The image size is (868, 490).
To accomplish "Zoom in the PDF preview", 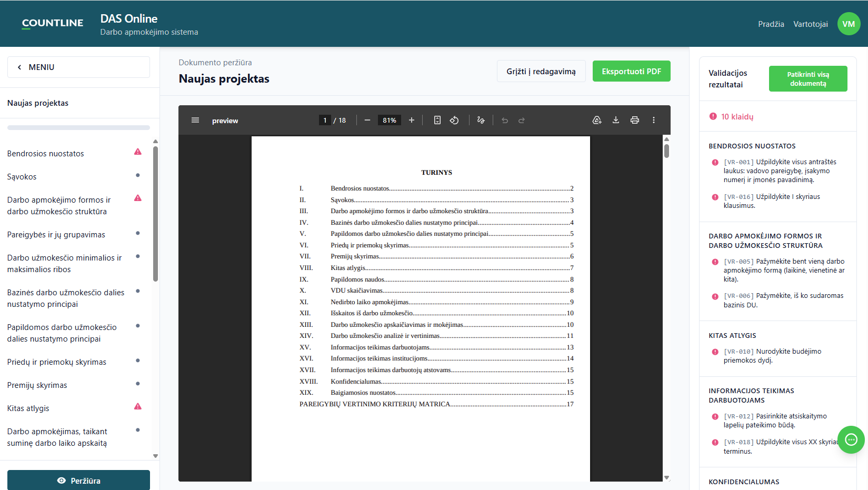I will tap(412, 120).
